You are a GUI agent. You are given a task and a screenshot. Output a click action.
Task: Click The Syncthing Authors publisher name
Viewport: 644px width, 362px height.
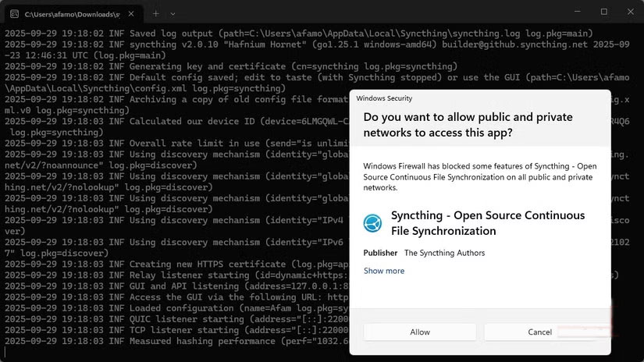(x=444, y=253)
